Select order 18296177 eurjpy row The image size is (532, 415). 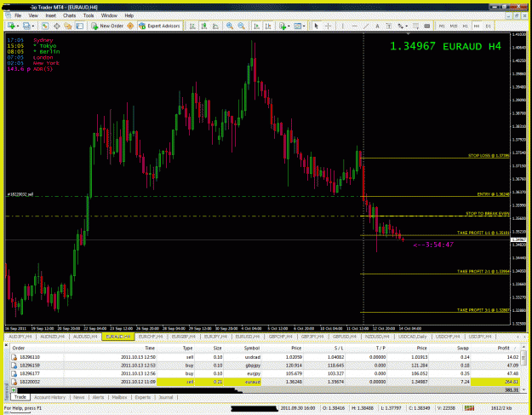click(x=265, y=373)
